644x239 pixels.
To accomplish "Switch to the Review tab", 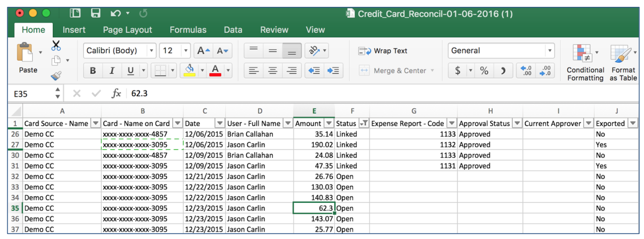I will [274, 30].
